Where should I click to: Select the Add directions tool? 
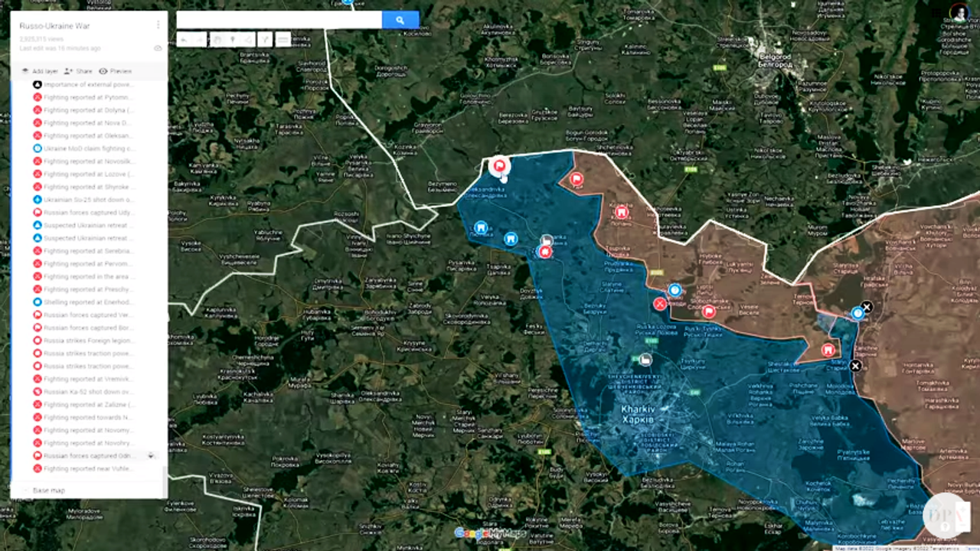265,40
